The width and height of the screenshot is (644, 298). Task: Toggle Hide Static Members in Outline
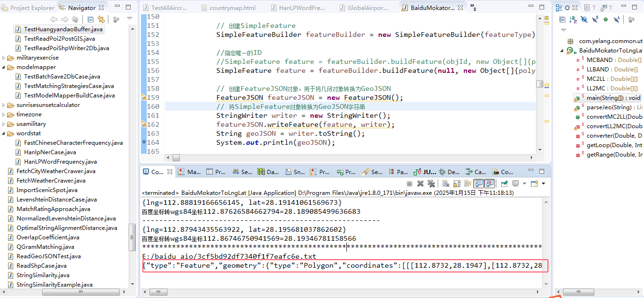coord(595,19)
